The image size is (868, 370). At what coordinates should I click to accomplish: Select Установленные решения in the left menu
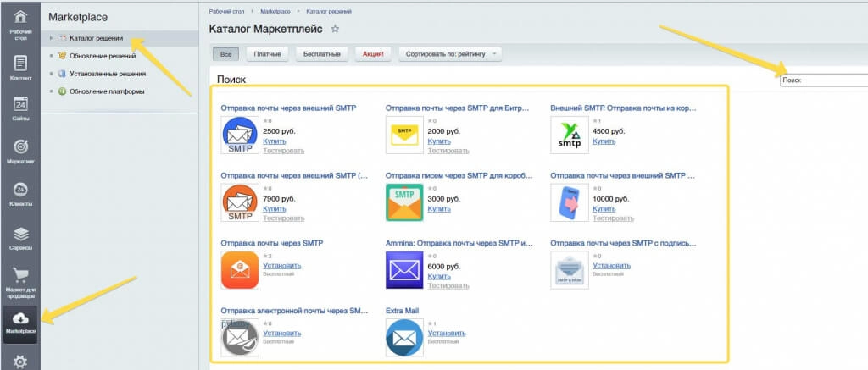coord(108,74)
